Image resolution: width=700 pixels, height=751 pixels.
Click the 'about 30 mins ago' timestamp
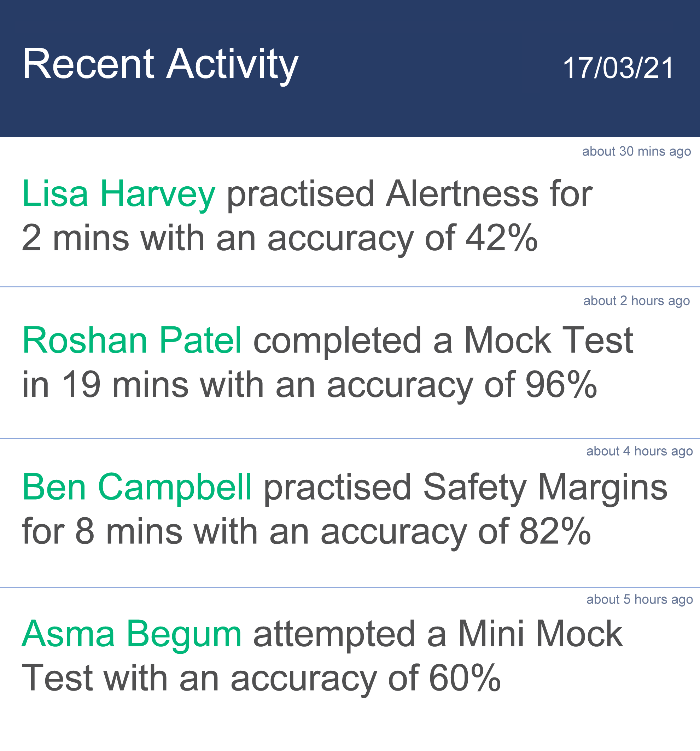(636, 151)
